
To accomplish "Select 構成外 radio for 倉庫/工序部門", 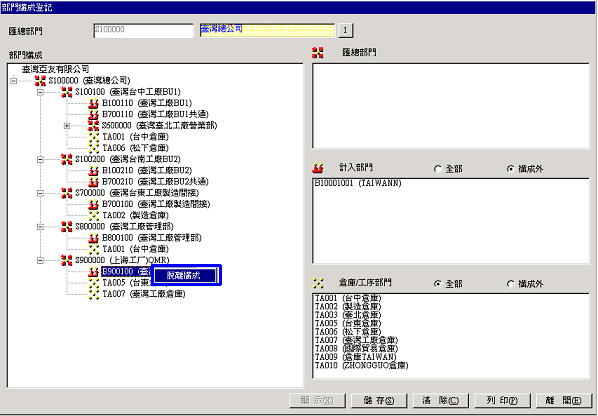I will pos(510,284).
